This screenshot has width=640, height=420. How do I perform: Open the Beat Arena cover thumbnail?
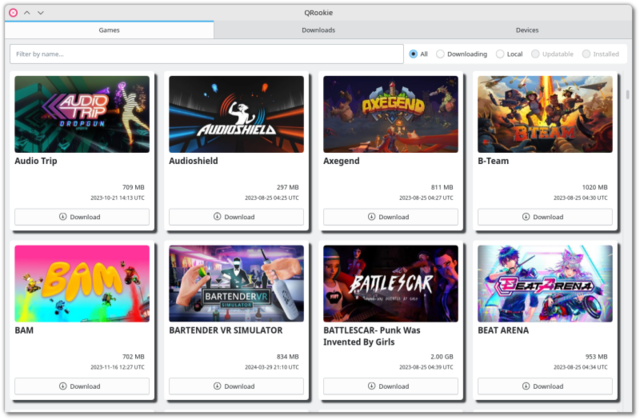click(545, 284)
